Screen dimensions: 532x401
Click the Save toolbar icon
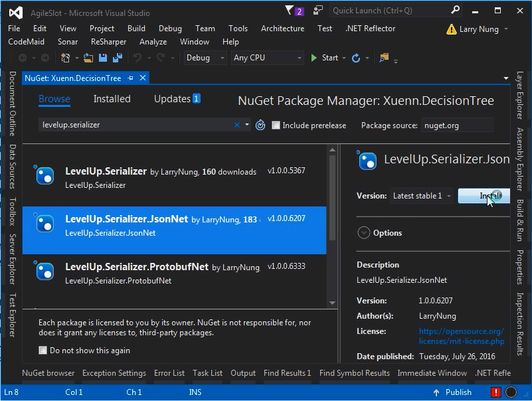coord(103,58)
